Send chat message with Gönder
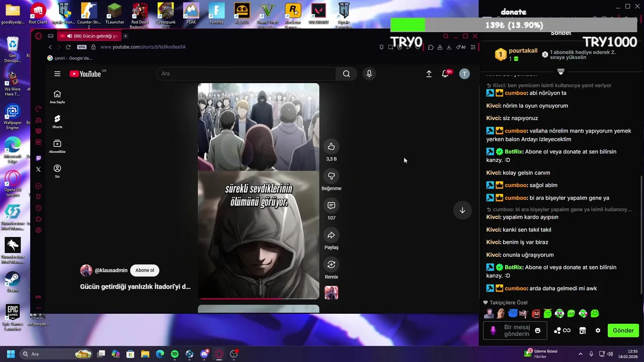644x362 pixels. point(623,330)
